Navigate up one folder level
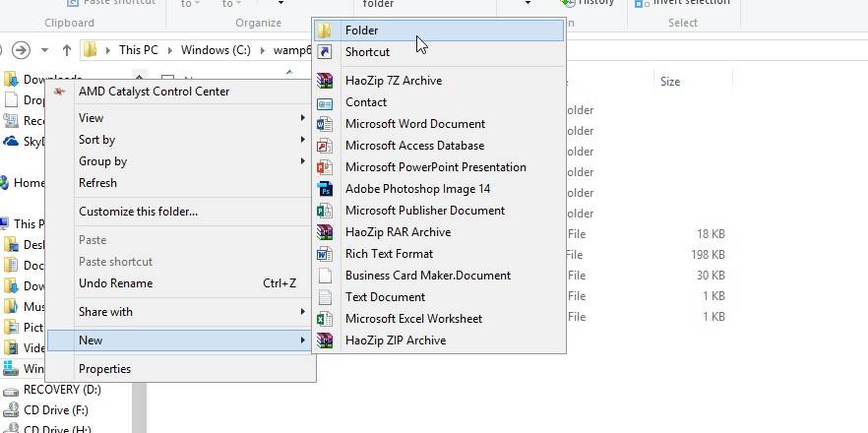 [x=67, y=50]
